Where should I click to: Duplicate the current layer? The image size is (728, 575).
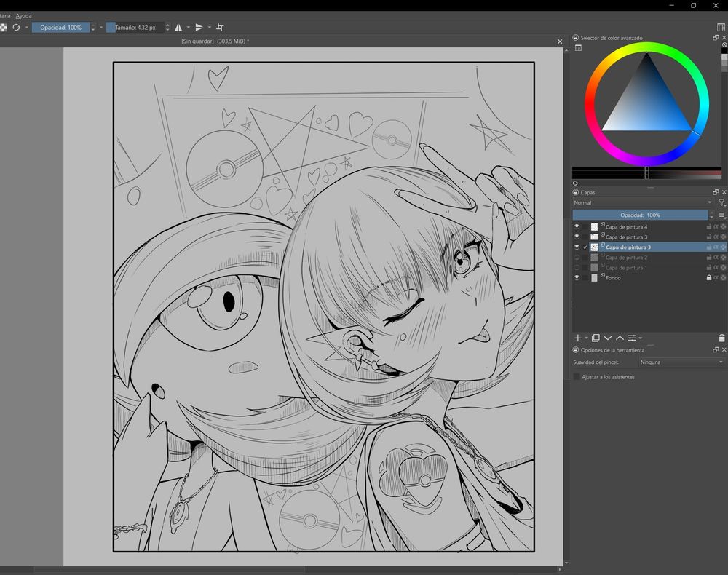coord(596,338)
